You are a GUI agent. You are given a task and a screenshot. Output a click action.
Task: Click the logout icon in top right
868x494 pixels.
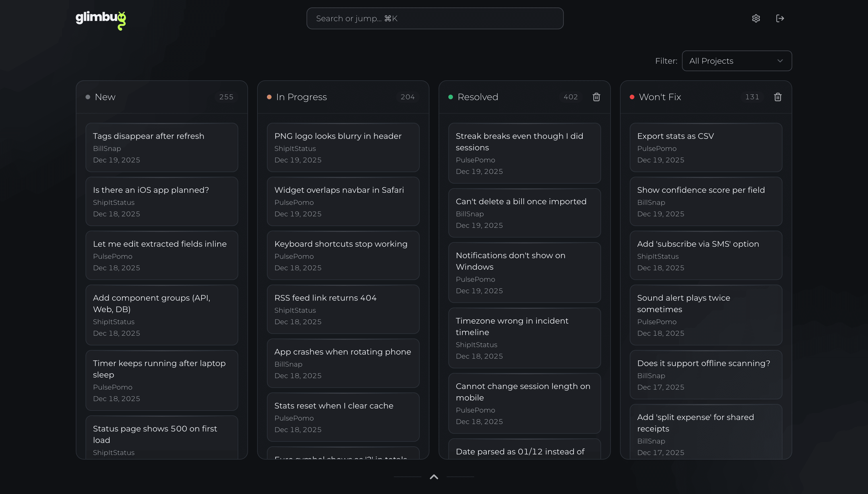click(780, 18)
